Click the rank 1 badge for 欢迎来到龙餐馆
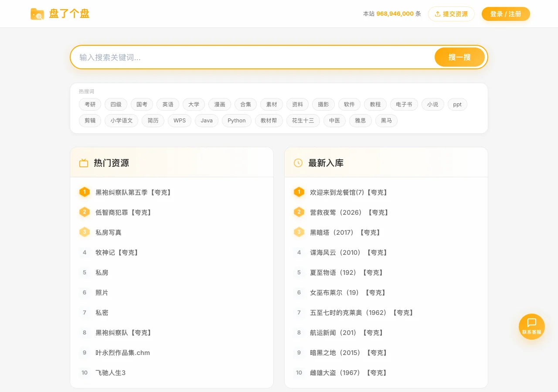The image size is (558, 392). pyautogui.click(x=299, y=192)
